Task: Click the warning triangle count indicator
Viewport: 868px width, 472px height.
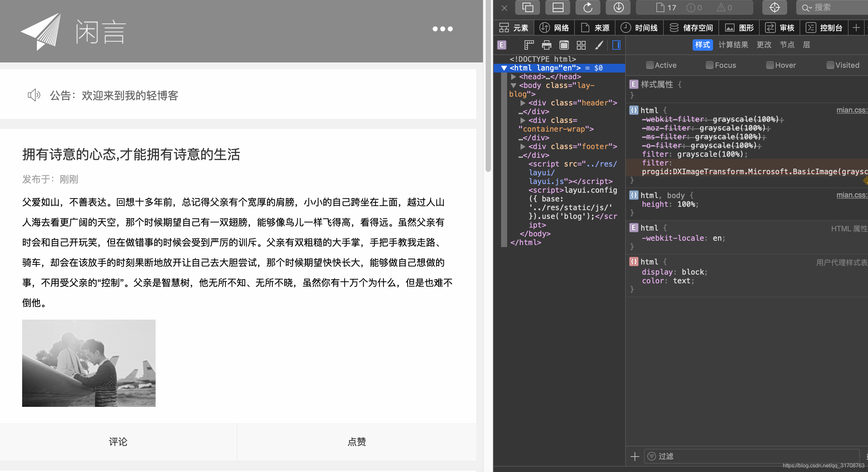Action: pyautogui.click(x=724, y=7)
